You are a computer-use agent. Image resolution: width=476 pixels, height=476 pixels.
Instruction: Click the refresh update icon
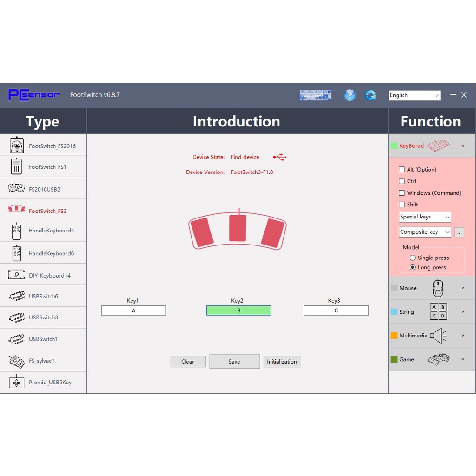click(370, 95)
